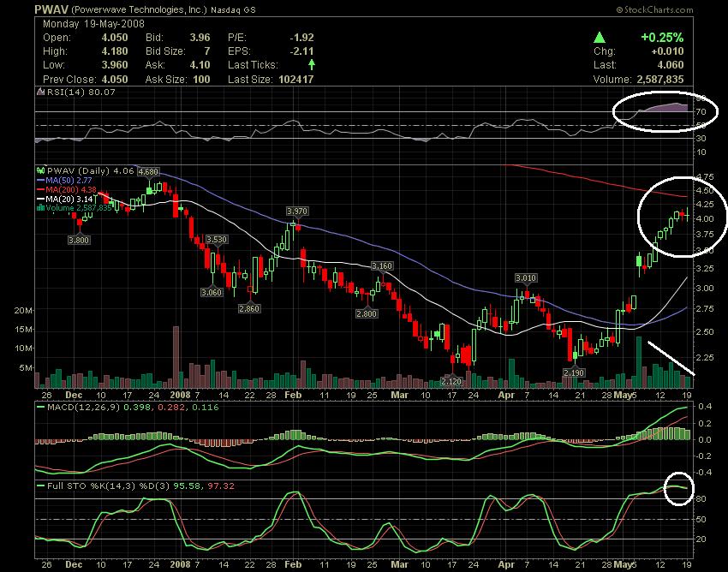
Task: Click the stochastic %K value 95.58
Action: tap(187, 486)
